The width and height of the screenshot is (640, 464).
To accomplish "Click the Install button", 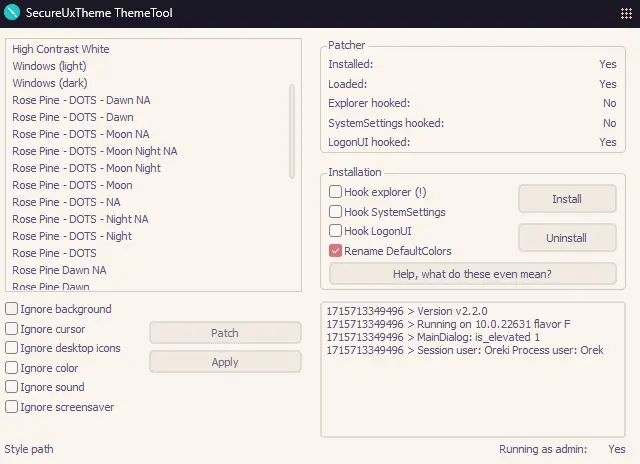I will [567, 199].
